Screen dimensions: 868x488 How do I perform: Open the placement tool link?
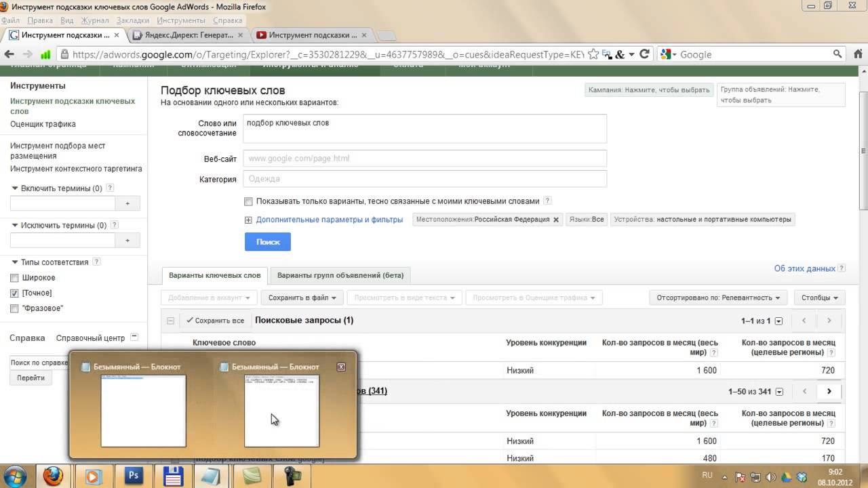58,150
